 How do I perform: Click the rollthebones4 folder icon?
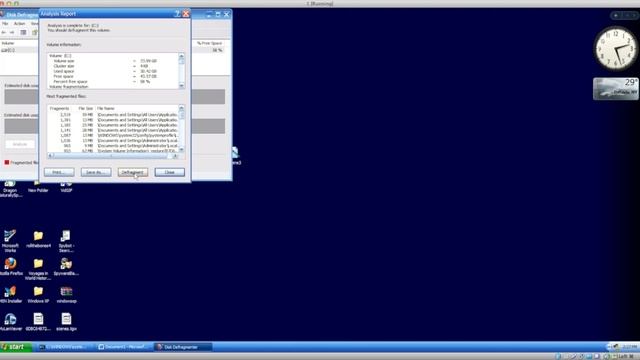point(38,239)
